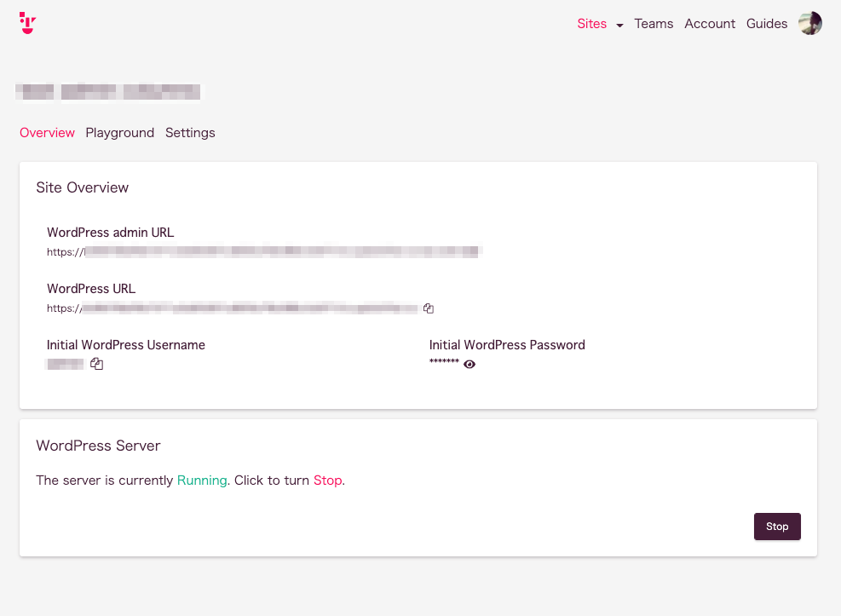841x616 pixels.
Task: Switch to the Playground tab
Action: pyautogui.click(x=119, y=132)
